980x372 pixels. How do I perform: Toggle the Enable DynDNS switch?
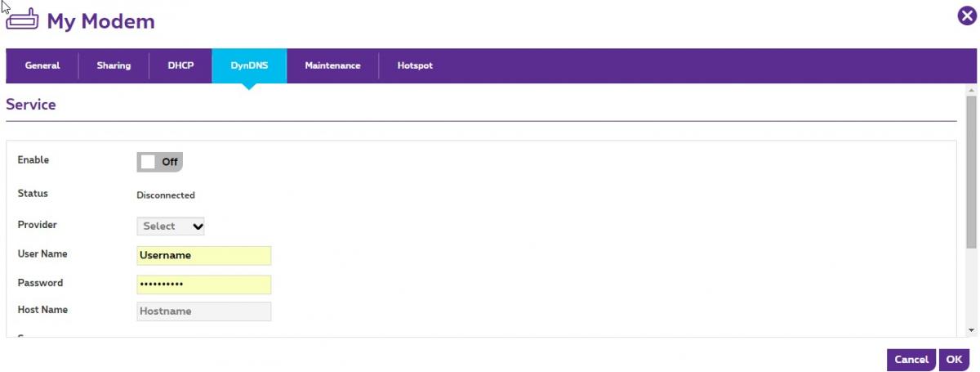click(160, 162)
